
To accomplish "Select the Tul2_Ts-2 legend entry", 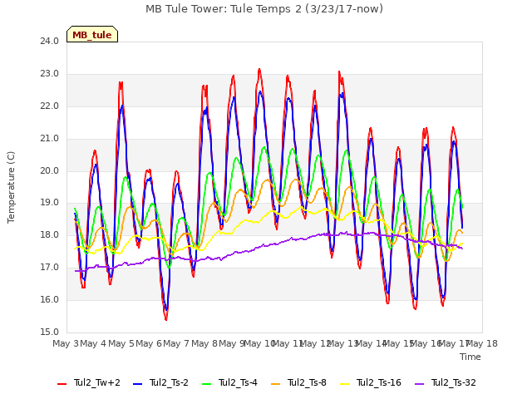I will coord(160,383).
